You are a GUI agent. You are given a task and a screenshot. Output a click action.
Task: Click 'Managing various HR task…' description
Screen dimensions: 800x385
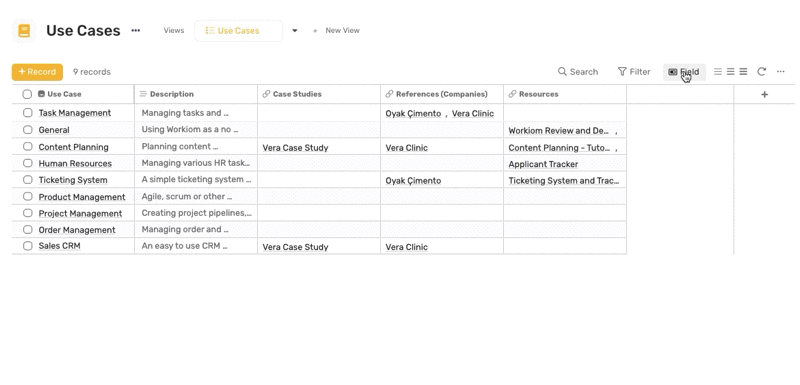click(x=196, y=163)
